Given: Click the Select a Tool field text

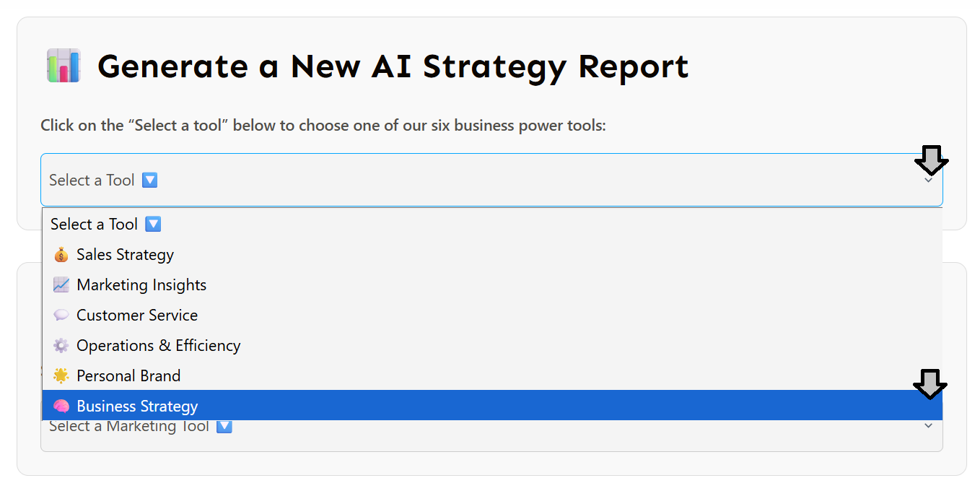Looking at the screenshot, I should (x=92, y=180).
